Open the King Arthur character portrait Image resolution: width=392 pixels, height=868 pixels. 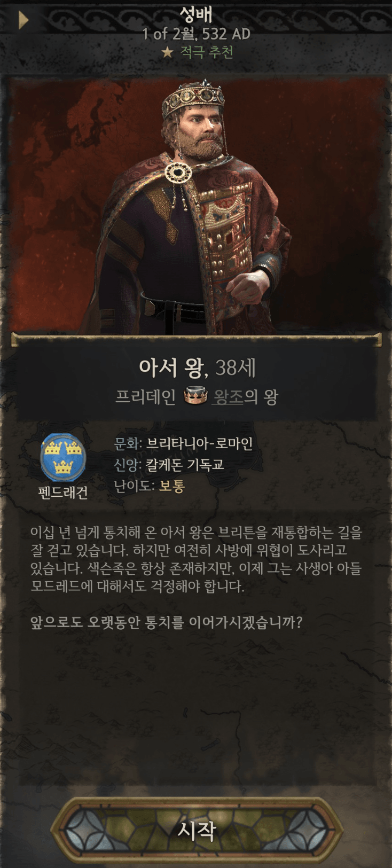(x=197, y=206)
